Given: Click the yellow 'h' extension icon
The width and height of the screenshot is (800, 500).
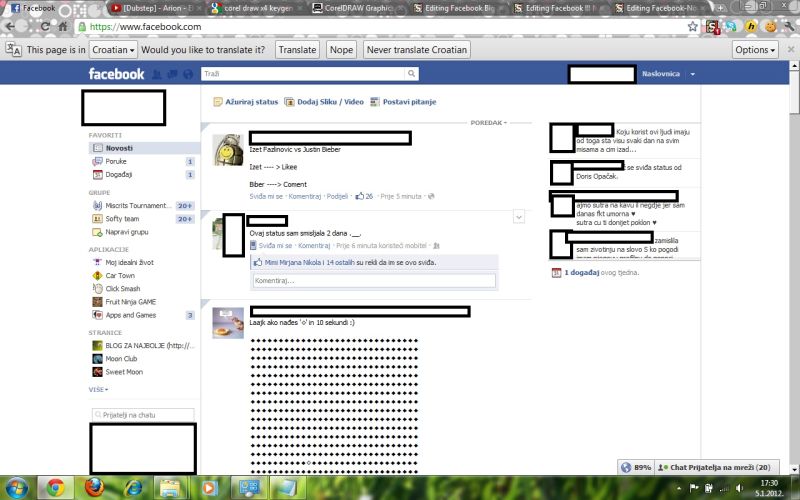Looking at the screenshot, I should 751,27.
